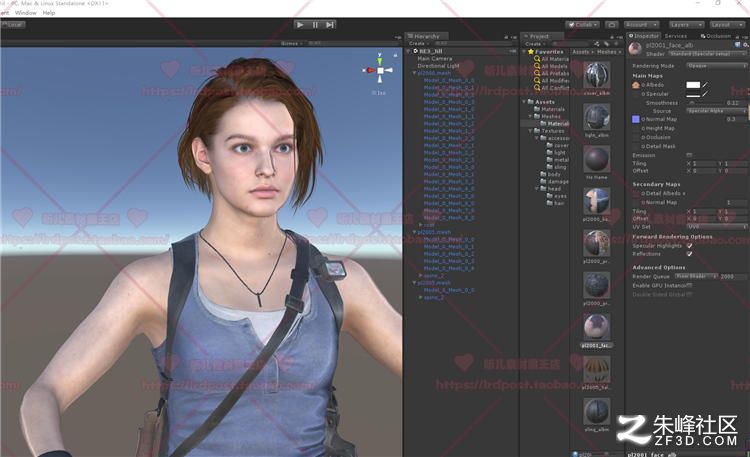The width and height of the screenshot is (750, 457).
Task: Collapse the Favorites section in Project
Action: 525,52
